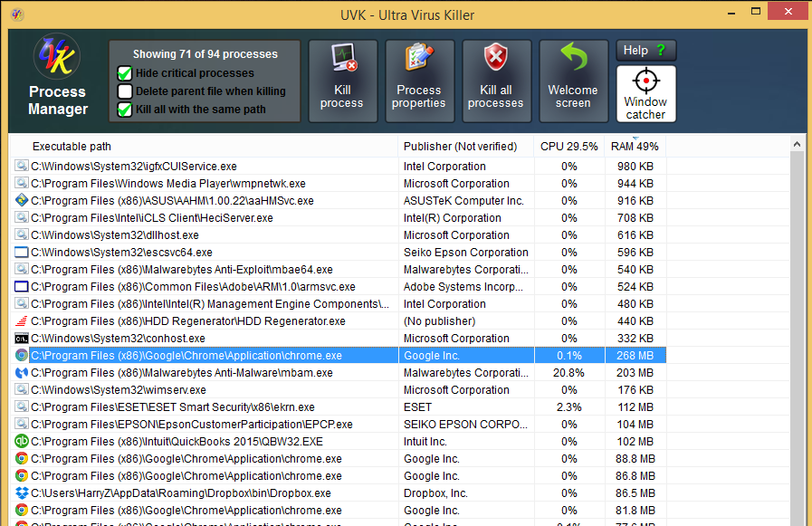Select the Dropbox.exe process path

[x=181, y=493]
